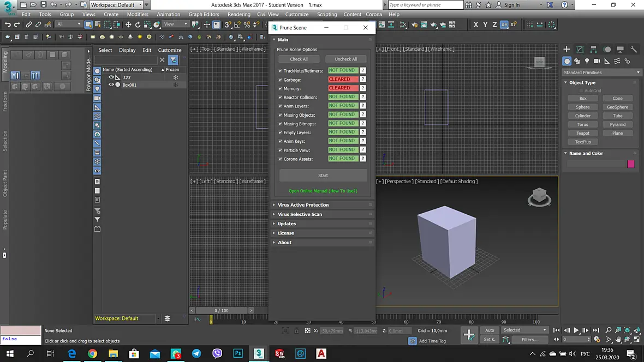This screenshot has width=644, height=362.
Task: Click the Play Animation button
Action: click(576, 330)
